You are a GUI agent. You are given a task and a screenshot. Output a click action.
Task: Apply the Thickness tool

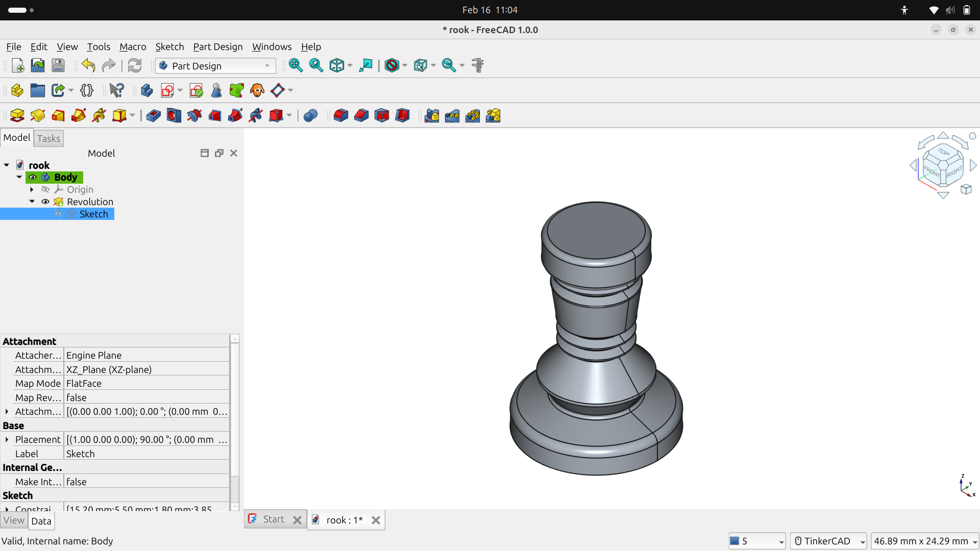click(x=402, y=115)
